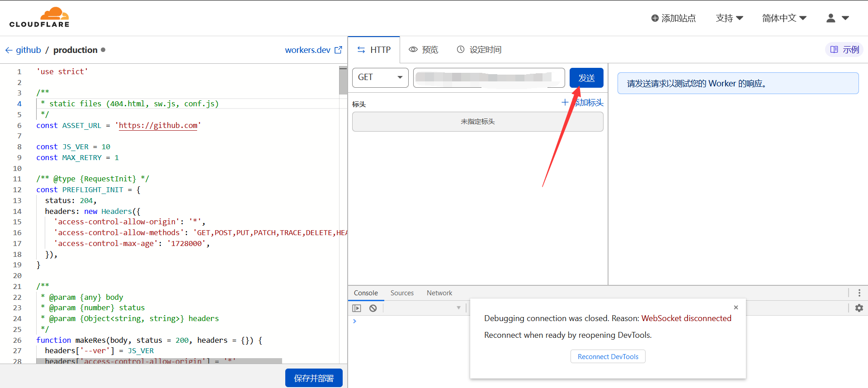Clear the console with the block icon
Screen dimensions: 868x388
click(373, 308)
